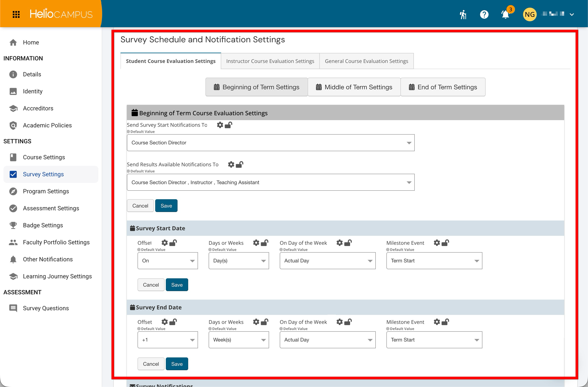Screen dimensions: 588x387
Task: Switch to General Course Evaluation Settings tab
Action: tap(366, 61)
